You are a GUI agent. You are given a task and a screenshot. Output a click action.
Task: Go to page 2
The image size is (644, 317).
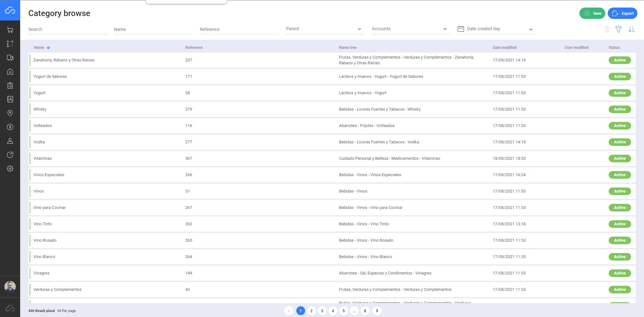[311, 311]
